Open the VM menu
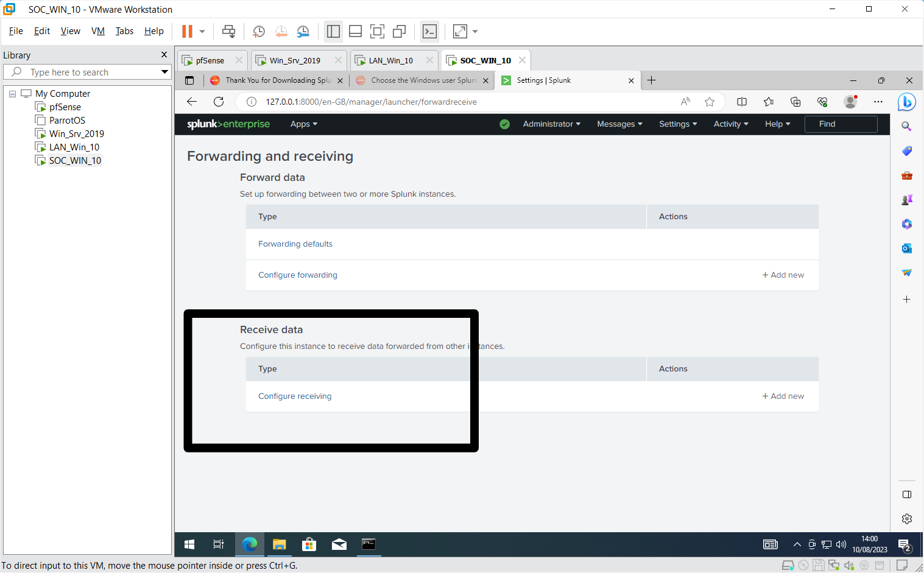The image size is (924, 573). [98, 31]
